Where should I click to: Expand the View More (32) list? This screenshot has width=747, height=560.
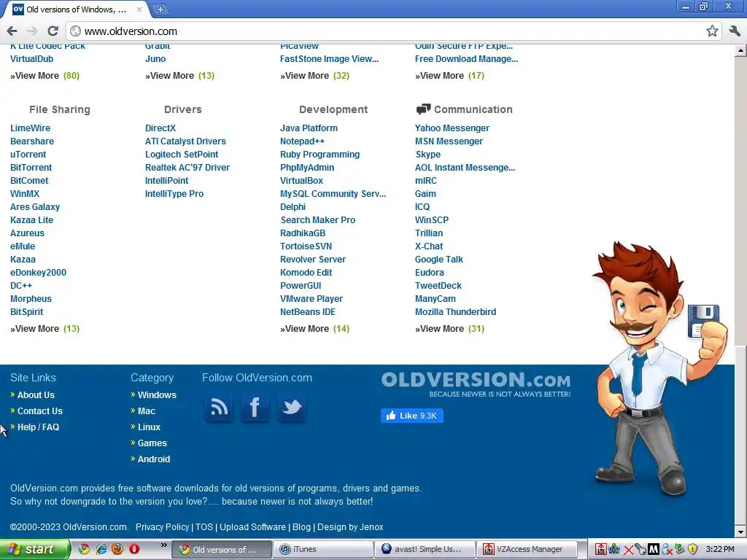[315, 76]
